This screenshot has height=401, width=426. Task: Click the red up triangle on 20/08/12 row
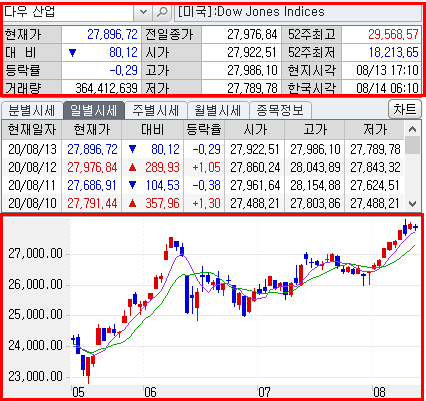click(132, 167)
